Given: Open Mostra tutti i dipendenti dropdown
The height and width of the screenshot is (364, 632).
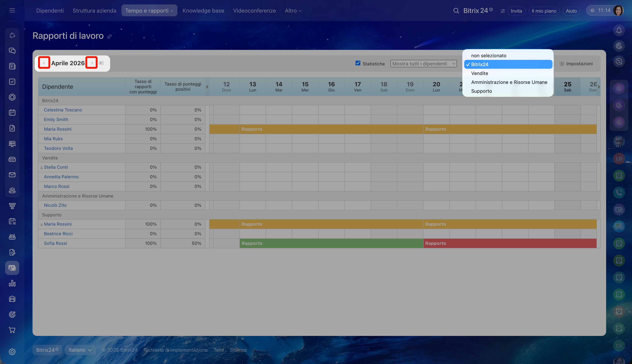Looking at the screenshot, I should pyautogui.click(x=424, y=64).
